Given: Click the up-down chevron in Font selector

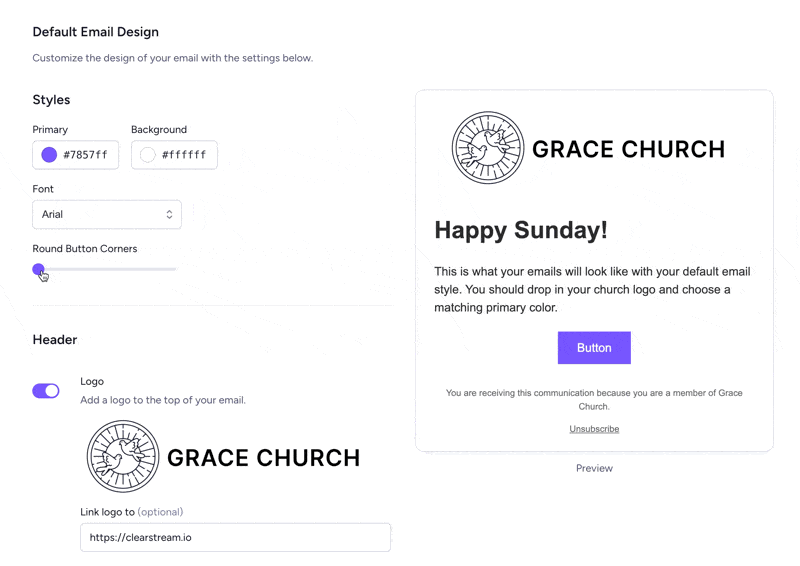Looking at the screenshot, I should pos(169,214).
